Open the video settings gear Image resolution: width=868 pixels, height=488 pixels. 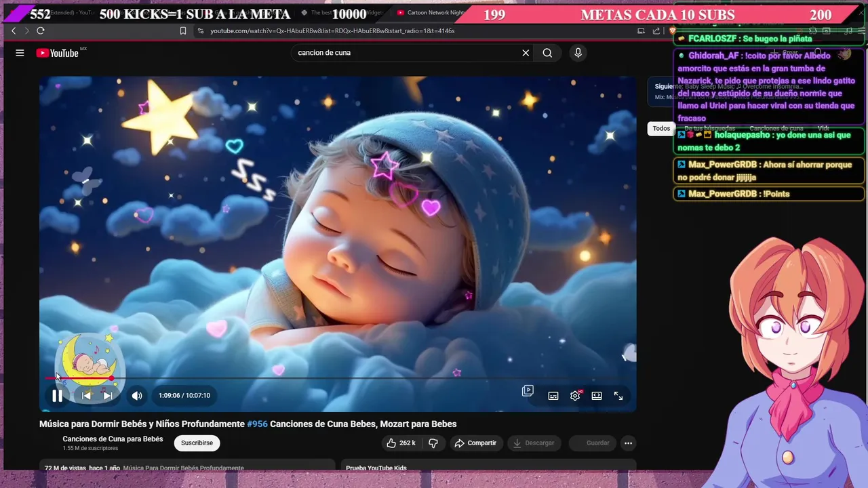(x=575, y=396)
